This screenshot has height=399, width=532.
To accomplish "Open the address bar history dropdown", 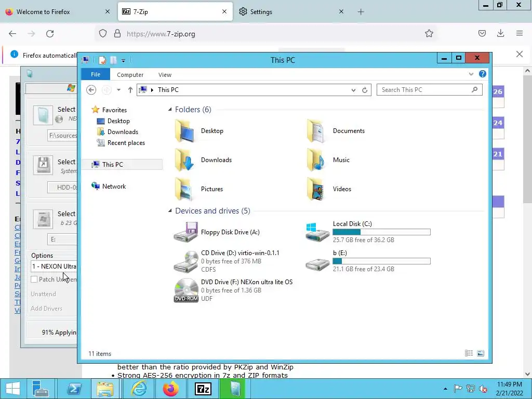I will (353, 90).
